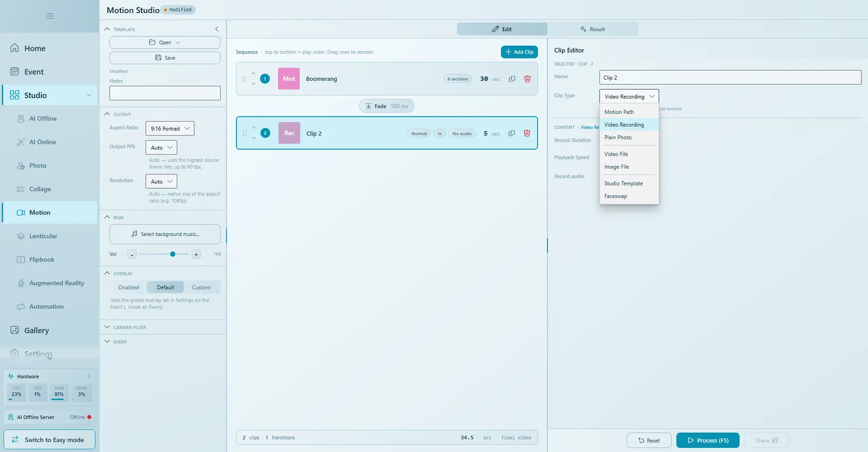
Task: Decrease BGM volume with minus button
Action: 132,254
